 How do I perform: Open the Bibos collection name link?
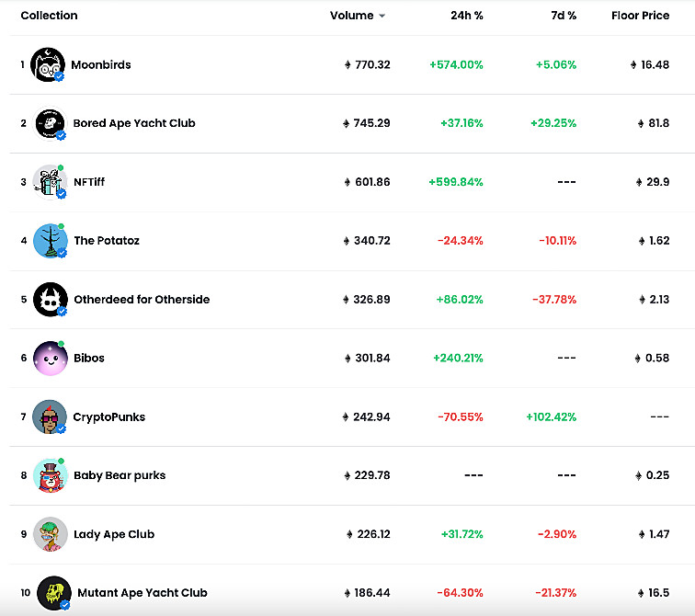coord(89,358)
